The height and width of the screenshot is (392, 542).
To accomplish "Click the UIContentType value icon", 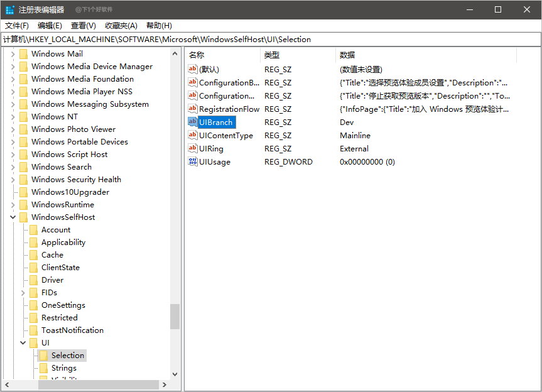I will [x=193, y=136].
